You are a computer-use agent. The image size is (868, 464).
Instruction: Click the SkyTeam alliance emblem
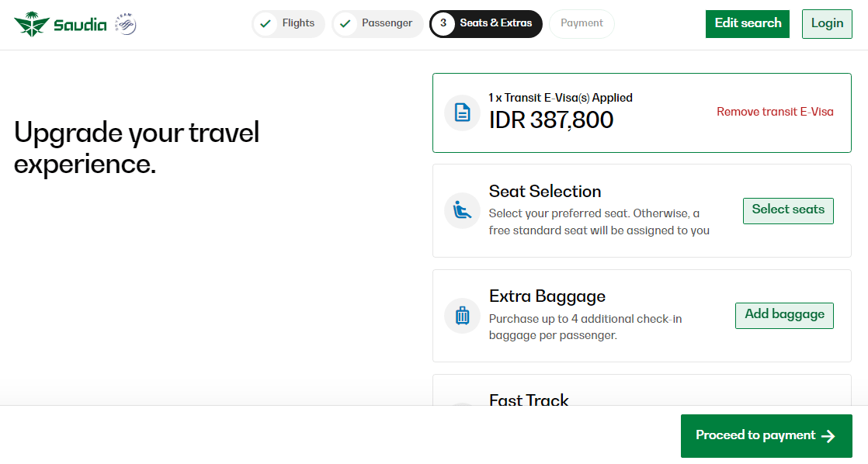pyautogui.click(x=125, y=24)
